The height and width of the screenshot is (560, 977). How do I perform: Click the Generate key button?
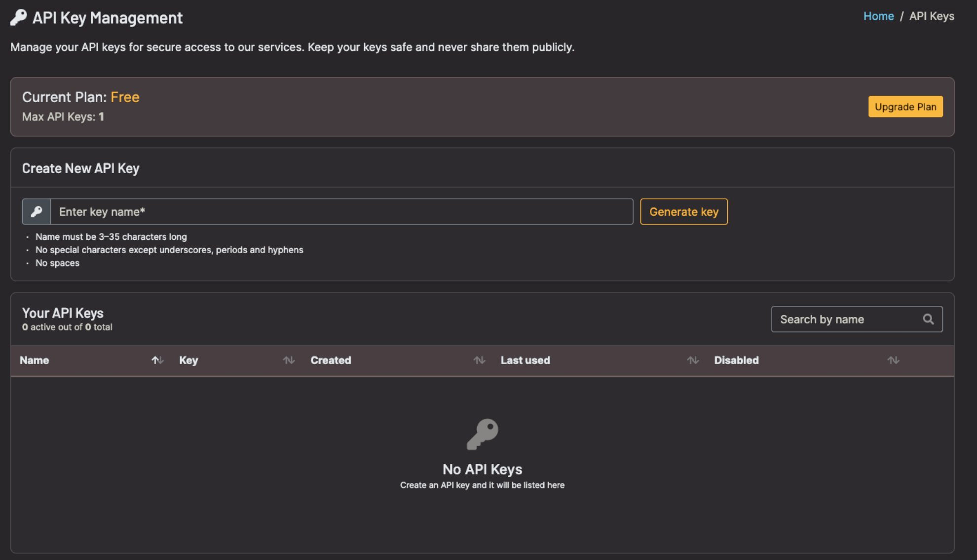[684, 212]
